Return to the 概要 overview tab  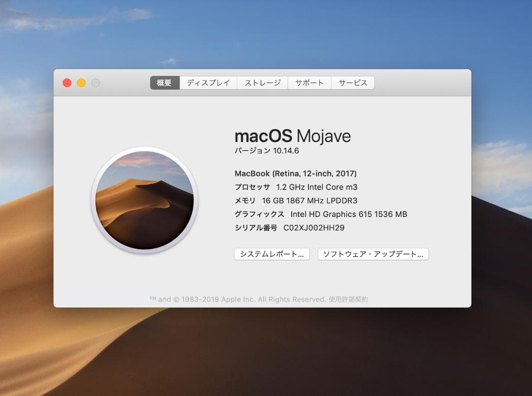[164, 83]
